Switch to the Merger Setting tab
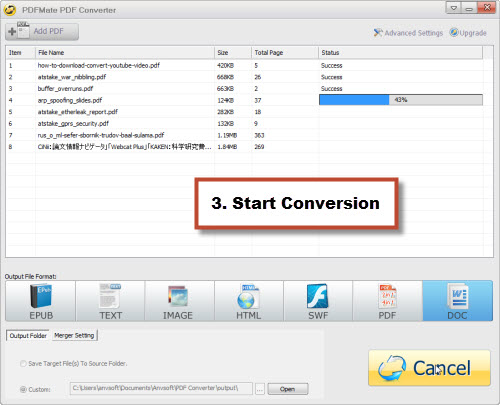The height and width of the screenshot is (405, 500). coord(74,335)
